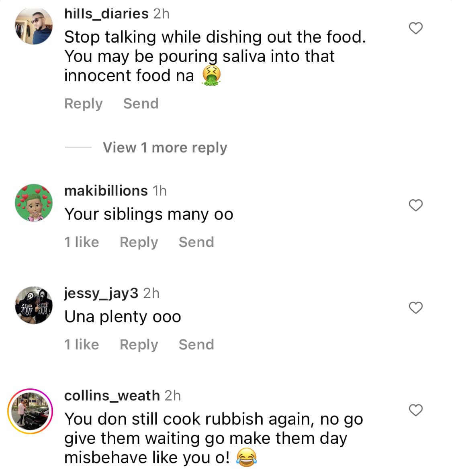
Task: Open collins_weath story ring avatar
Action: tap(31, 411)
